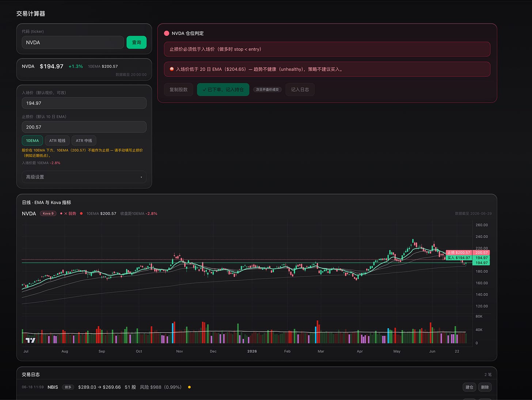Click the 2 笔 trade count

488,375
